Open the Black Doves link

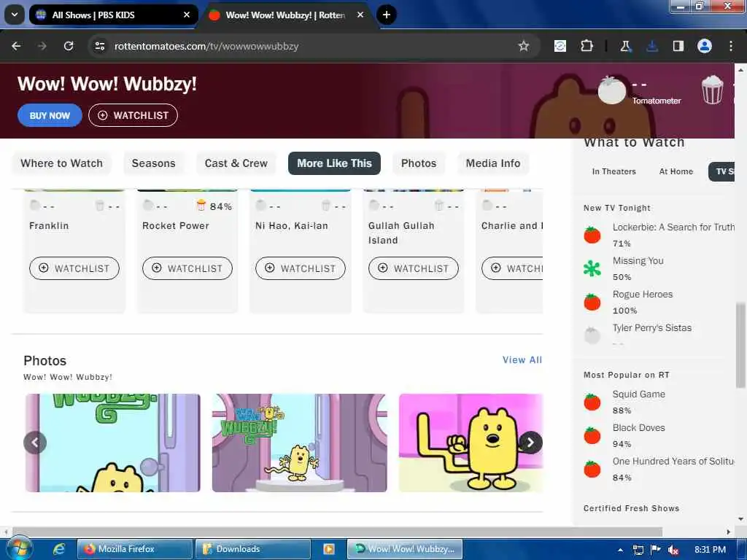pos(639,427)
